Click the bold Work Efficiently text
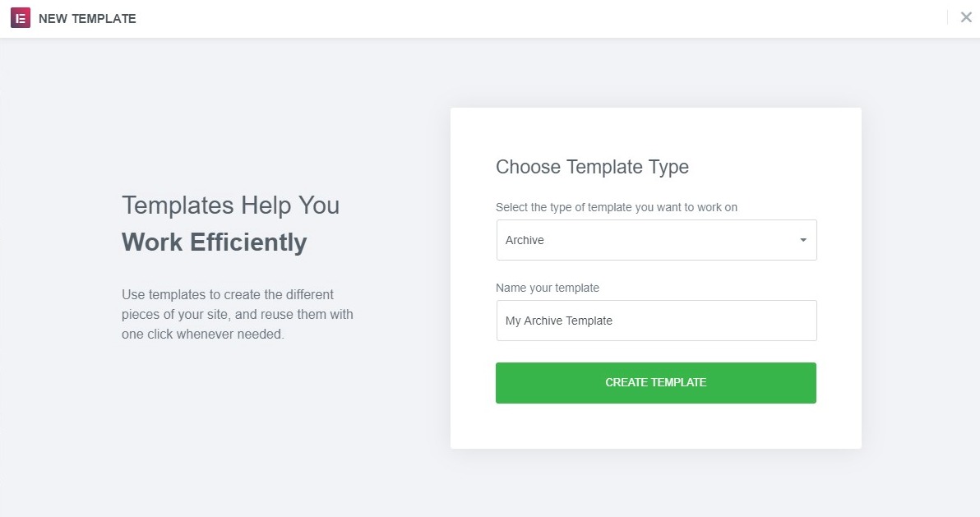Viewport: 980px width, 517px height. pyautogui.click(x=214, y=242)
